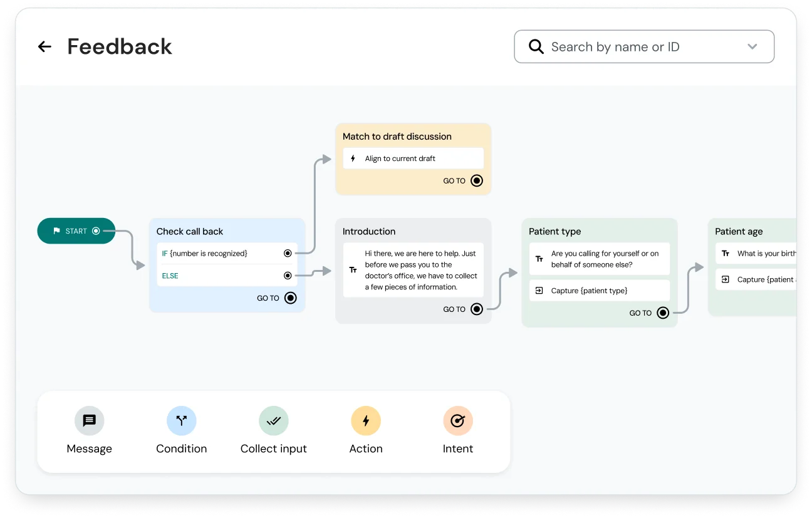Click text icon in Introduction message
Screen dimensions: 812x518
(353, 270)
